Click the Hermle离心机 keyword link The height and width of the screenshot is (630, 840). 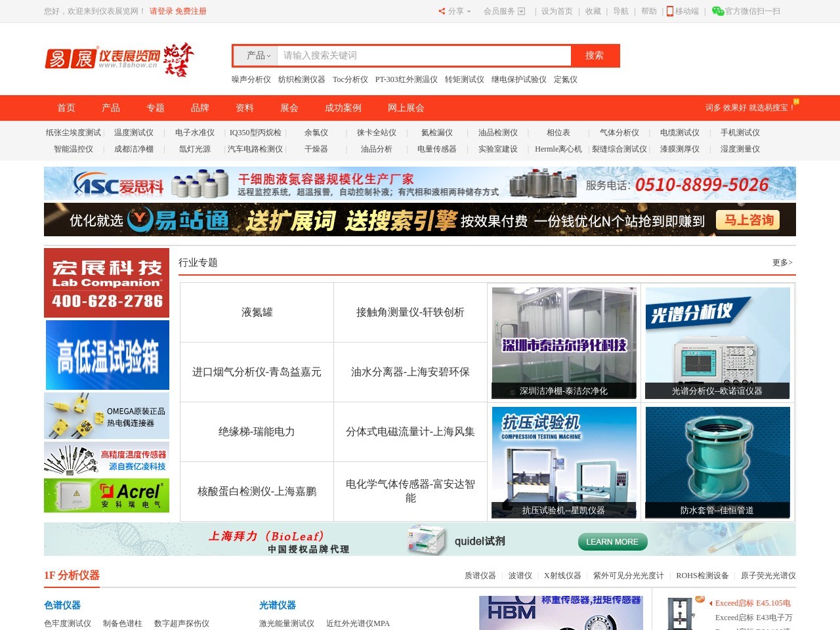point(558,149)
